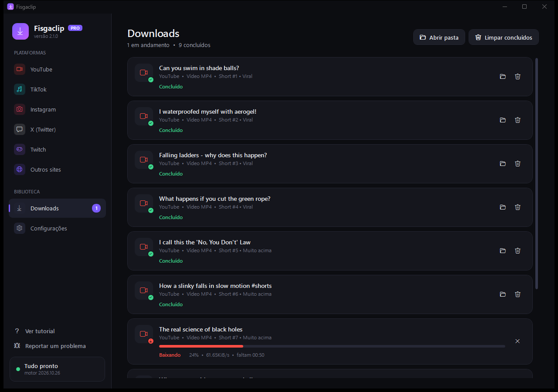Click '9 concluídos' counter text

194,45
